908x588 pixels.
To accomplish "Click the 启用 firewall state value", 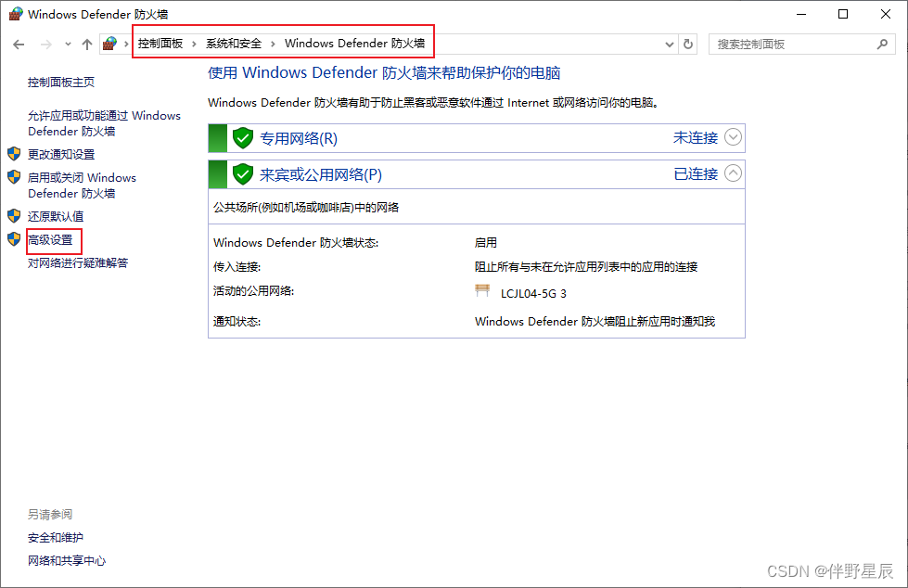I will tap(486, 243).
